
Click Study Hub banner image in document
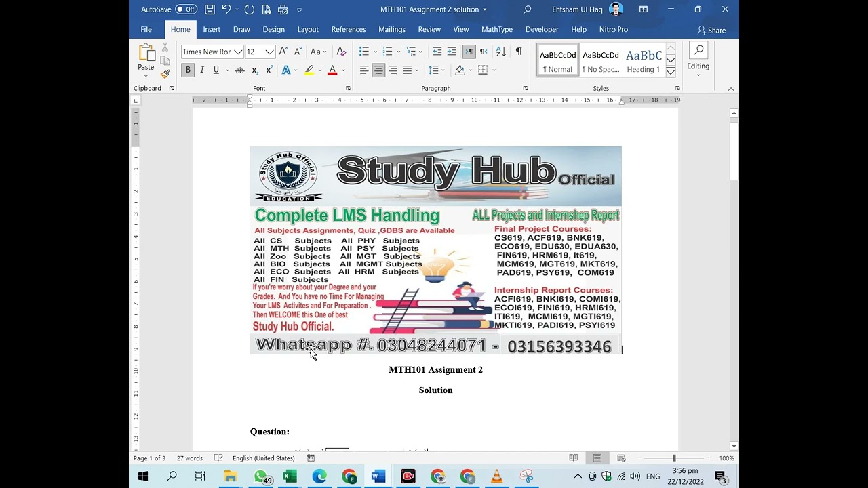pos(435,250)
